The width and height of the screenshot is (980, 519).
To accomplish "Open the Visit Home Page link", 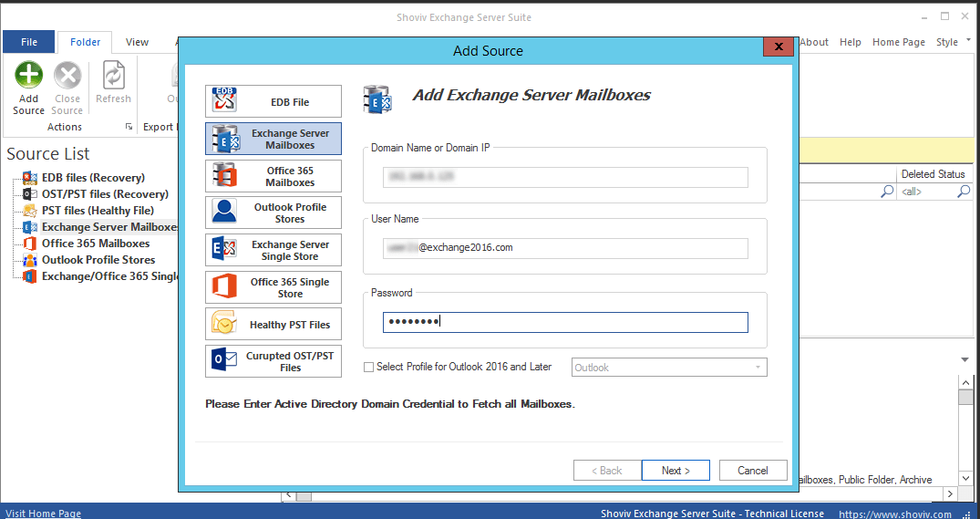I will click(43, 514).
